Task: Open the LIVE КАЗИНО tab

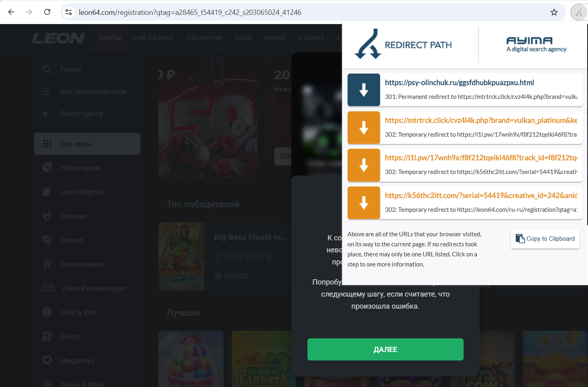Action: 153,38
